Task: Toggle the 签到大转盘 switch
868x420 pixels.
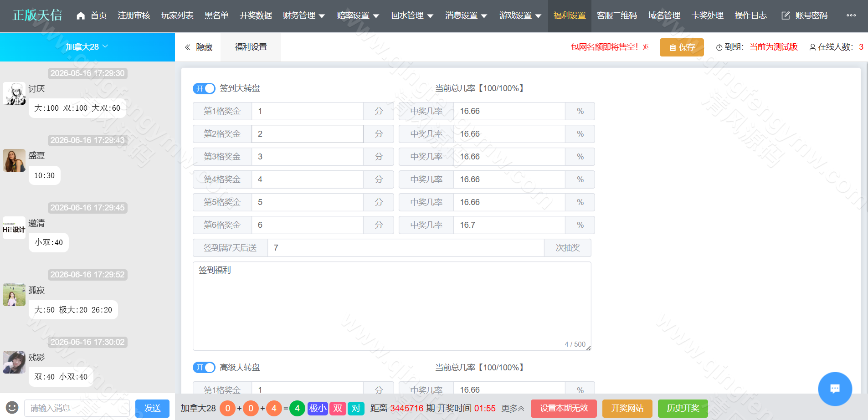Action: (x=204, y=88)
